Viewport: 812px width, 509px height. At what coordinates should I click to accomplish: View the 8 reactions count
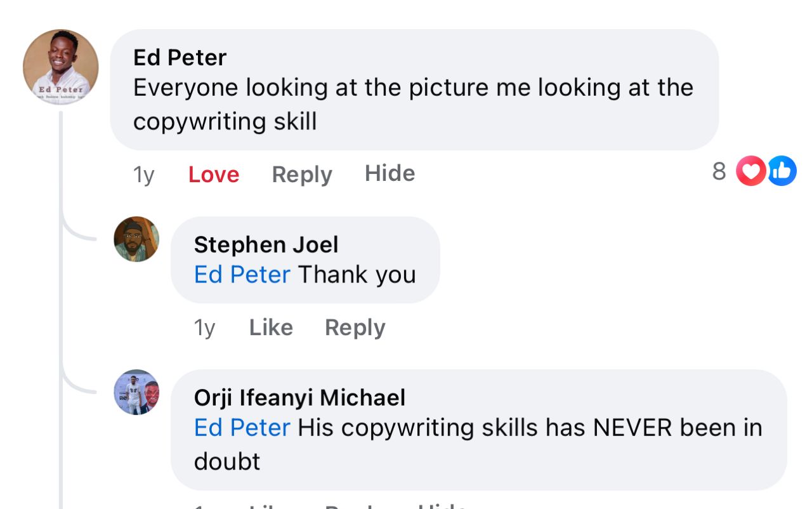click(719, 171)
